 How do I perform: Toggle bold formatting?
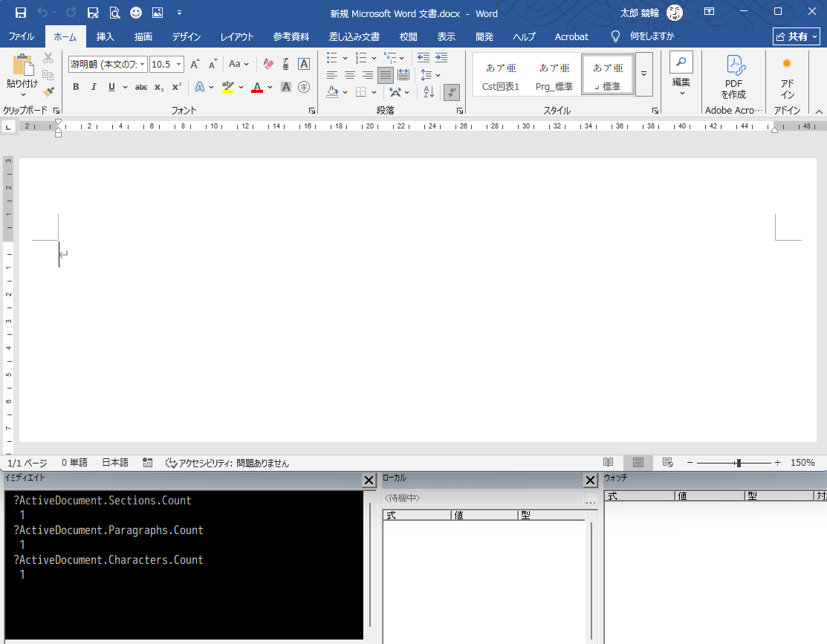(x=76, y=87)
